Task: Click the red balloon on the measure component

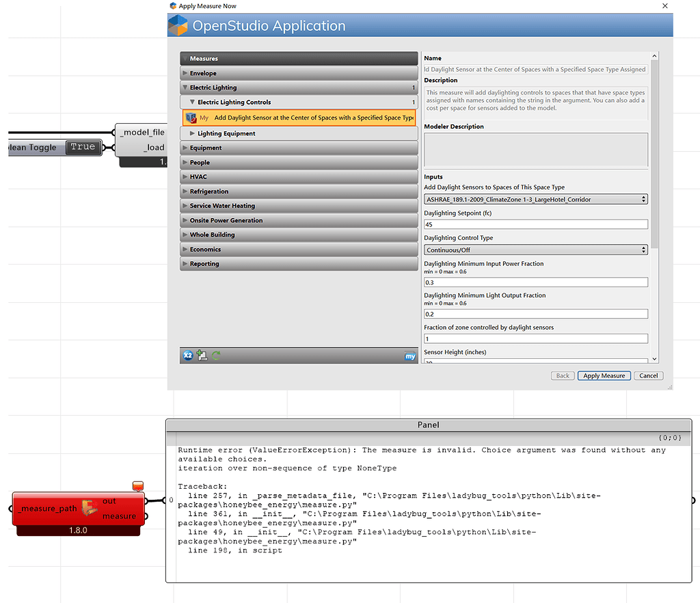Action: point(138,486)
